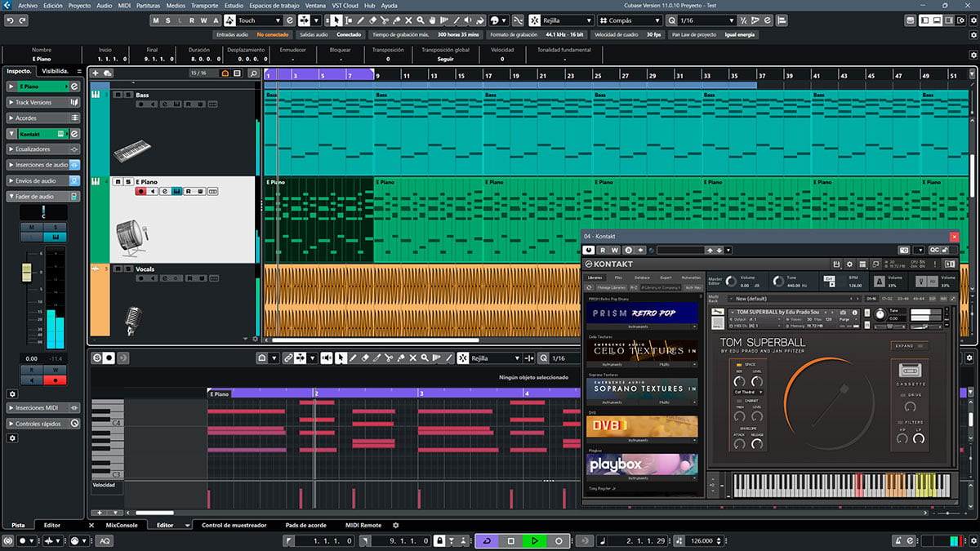
Task: Expand the Acordes section in the inspector
Action: 44,118
